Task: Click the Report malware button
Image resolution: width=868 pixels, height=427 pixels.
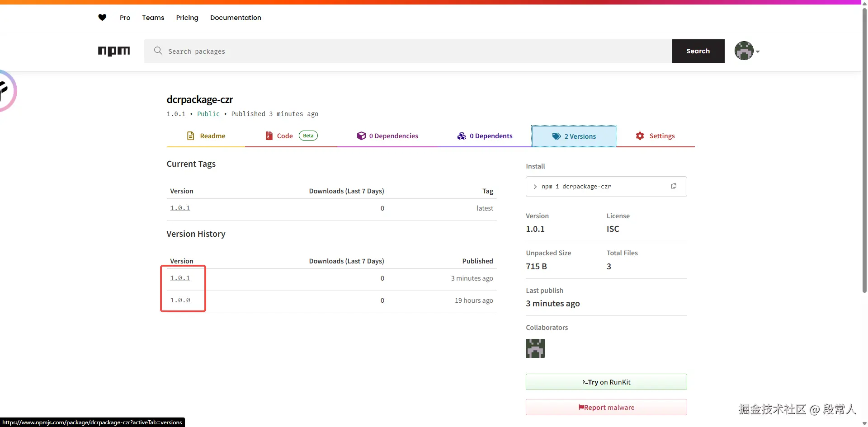Action: tap(606, 407)
